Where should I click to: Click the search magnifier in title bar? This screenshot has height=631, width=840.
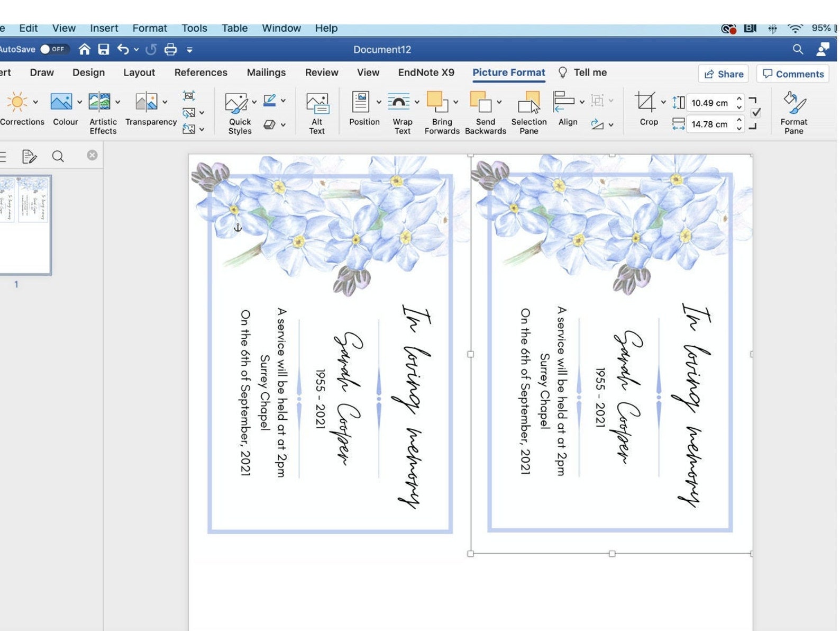(x=798, y=49)
